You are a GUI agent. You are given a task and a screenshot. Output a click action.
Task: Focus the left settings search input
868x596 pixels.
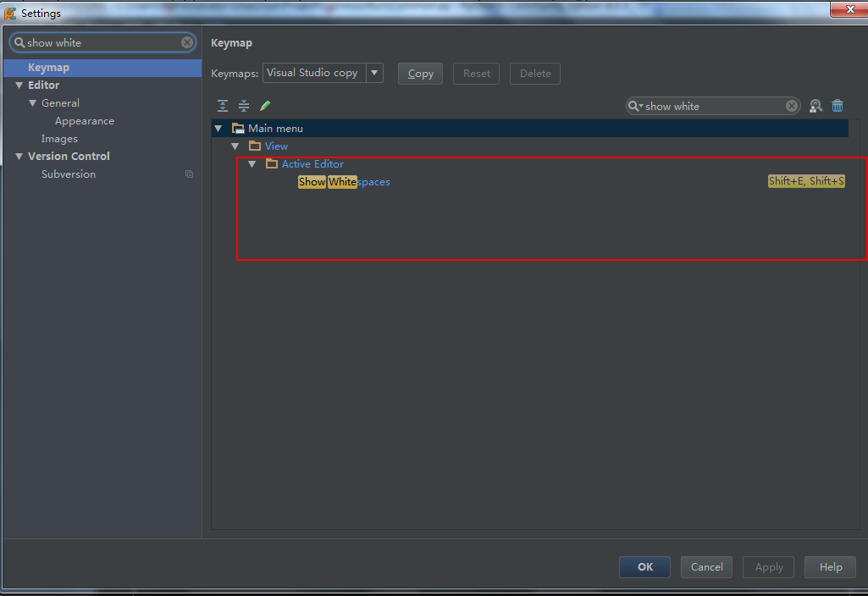pos(103,42)
